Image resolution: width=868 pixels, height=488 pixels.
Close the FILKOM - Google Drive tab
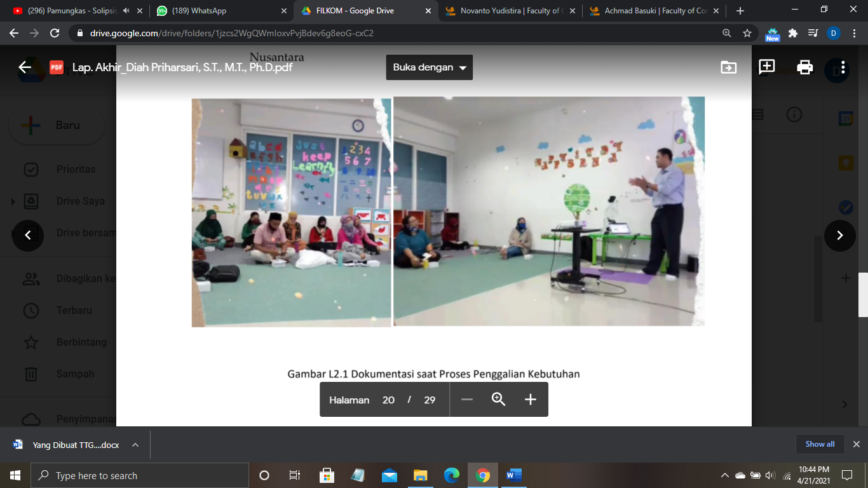click(428, 11)
